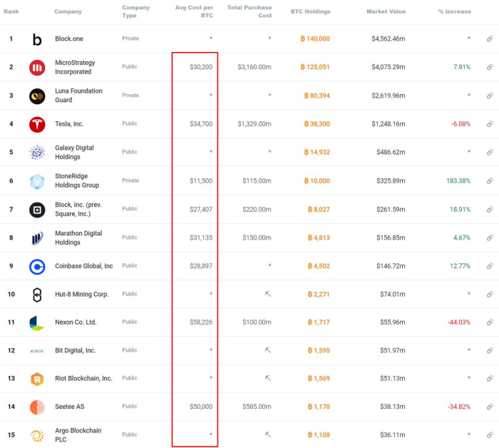Sort by Market Value column header

[x=386, y=12]
